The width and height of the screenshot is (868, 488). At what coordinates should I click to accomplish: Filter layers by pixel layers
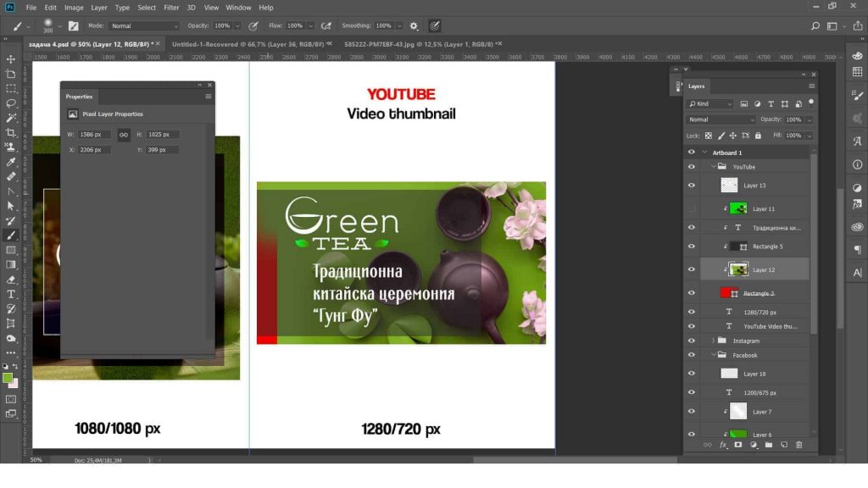coord(744,104)
